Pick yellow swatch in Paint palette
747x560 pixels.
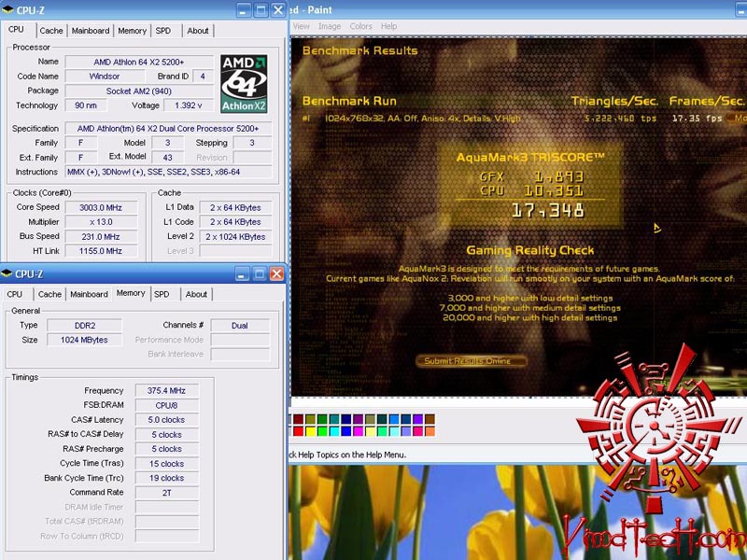pyautogui.click(x=310, y=431)
